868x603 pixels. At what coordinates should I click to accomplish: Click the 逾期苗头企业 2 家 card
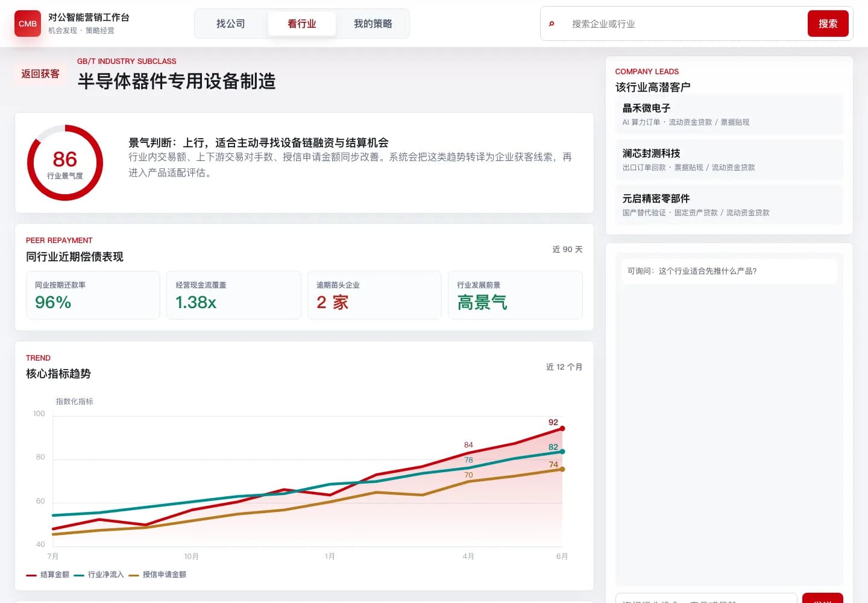374,295
